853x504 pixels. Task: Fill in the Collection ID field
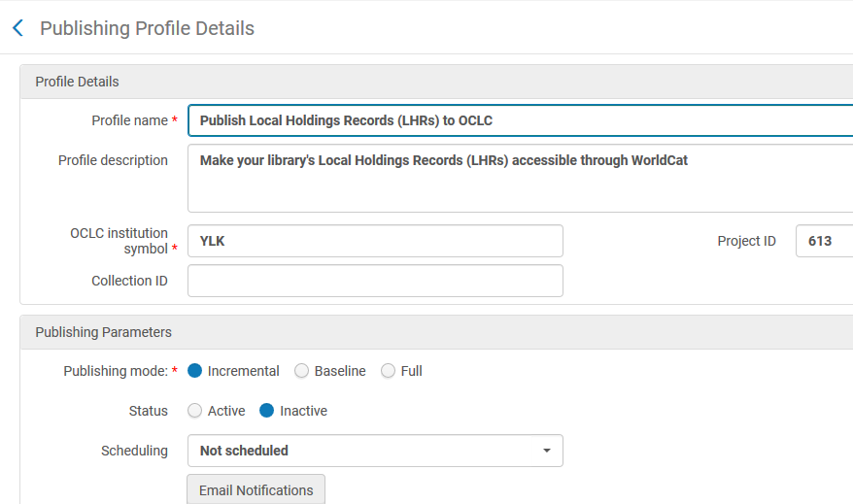pos(375,281)
